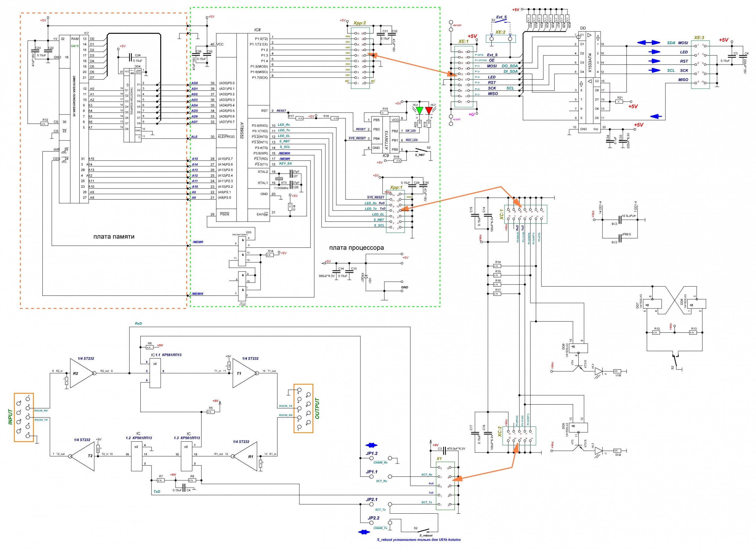Click the UM61512AK-15 RAM chip label
Viewport: 756px width, 549px height.
point(74,96)
